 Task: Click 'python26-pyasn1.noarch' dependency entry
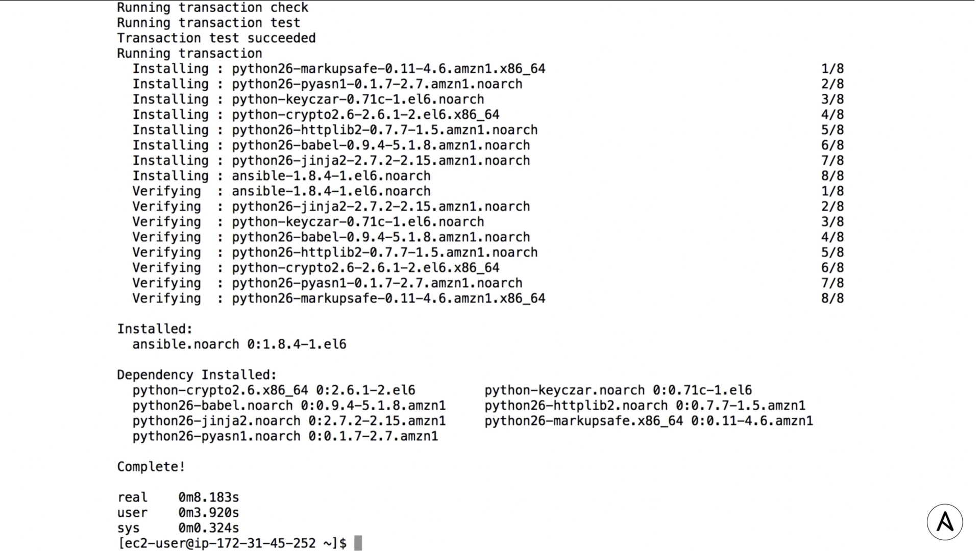[285, 436]
